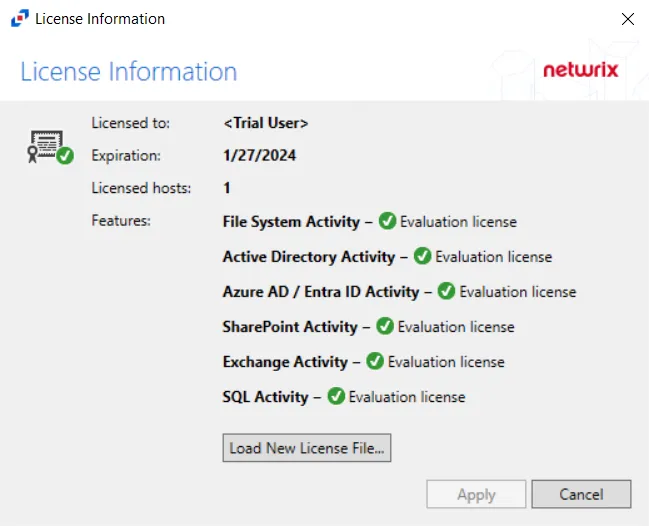Click the large License Information heading
649x526 pixels.
[129, 72]
